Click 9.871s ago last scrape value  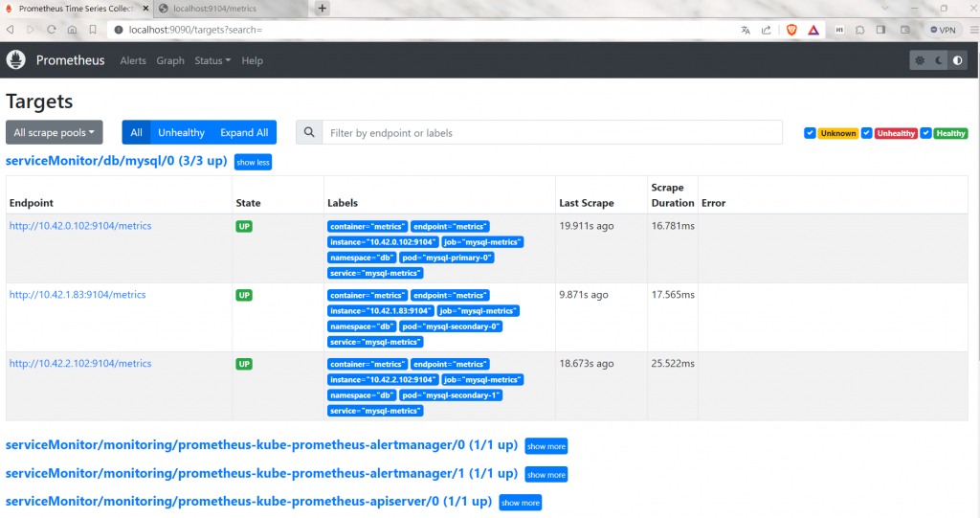click(584, 295)
